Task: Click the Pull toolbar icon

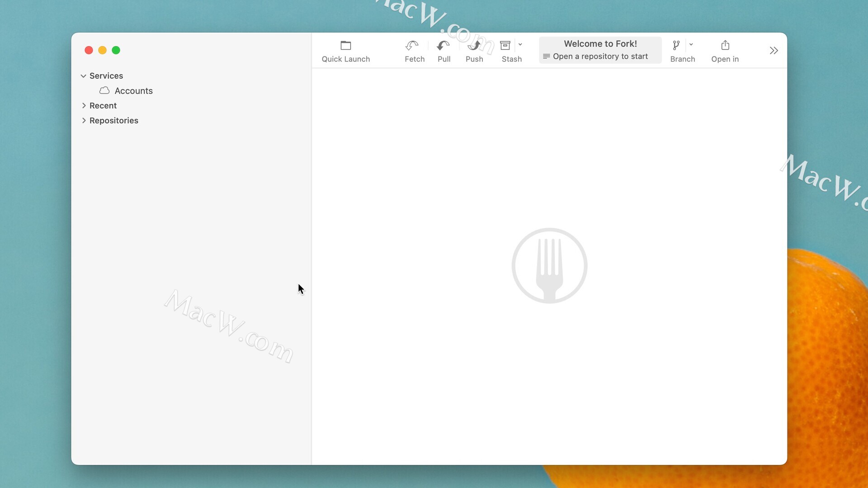Action: pyautogui.click(x=443, y=46)
